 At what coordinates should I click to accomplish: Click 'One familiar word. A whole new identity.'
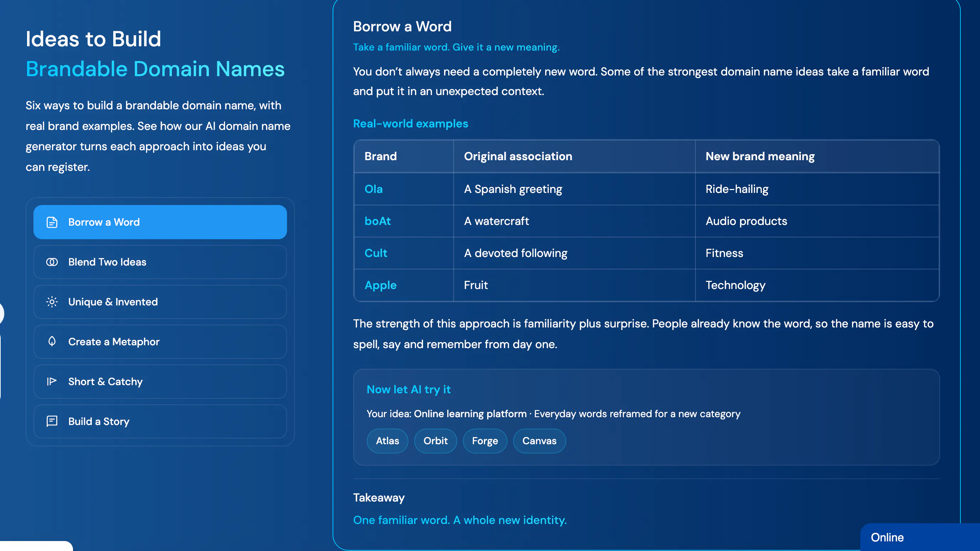[460, 520]
